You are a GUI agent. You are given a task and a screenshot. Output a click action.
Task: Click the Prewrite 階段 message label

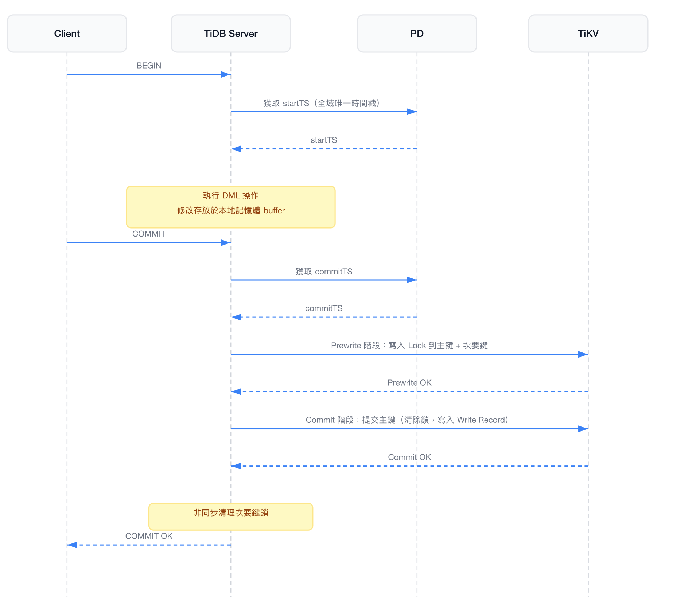409,346
